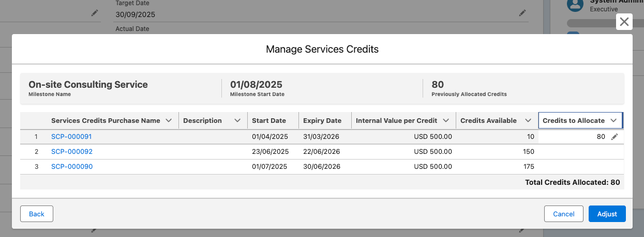This screenshot has width=644, height=237.
Task: Open the SCP-000090 purchase link
Action: pos(71,167)
